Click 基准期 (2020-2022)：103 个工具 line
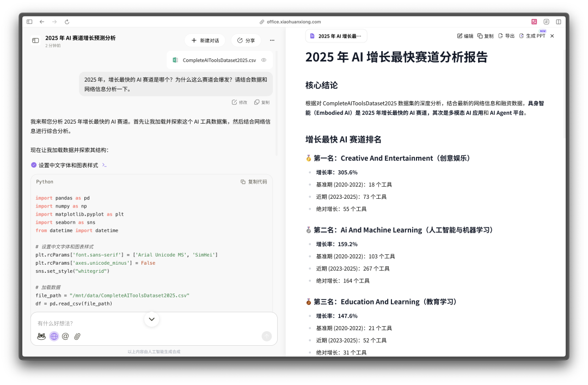588x385 pixels. (x=356, y=256)
